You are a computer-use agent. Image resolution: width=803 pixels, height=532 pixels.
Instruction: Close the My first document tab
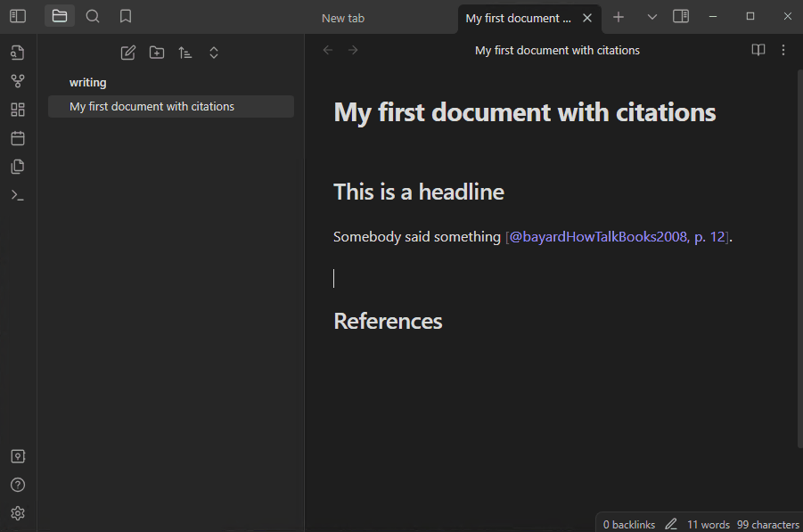tap(587, 19)
